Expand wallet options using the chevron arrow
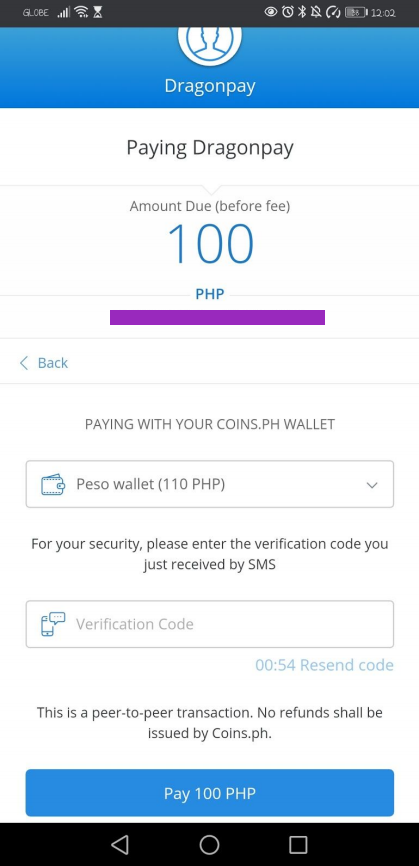419x866 pixels. (372, 485)
